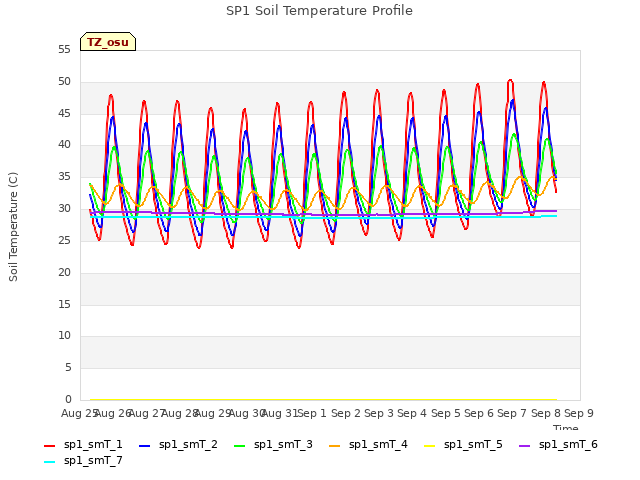640x480 pixels.
Task: Click the sp1_smT_5 legend entry
Action: coord(463,444)
